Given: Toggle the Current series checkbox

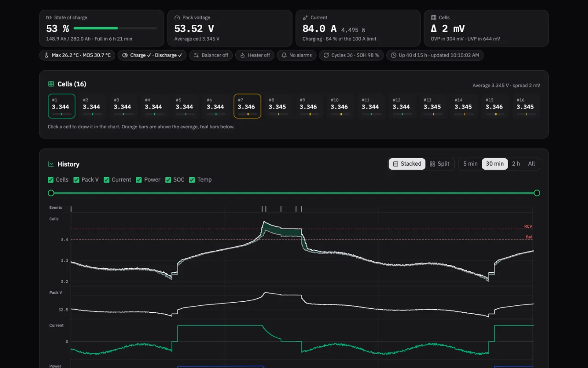Looking at the screenshot, I should click(x=107, y=180).
